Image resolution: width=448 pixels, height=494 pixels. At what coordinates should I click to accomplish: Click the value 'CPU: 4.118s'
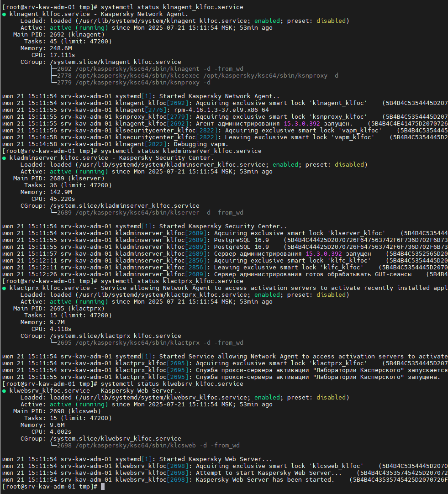click(x=51, y=329)
